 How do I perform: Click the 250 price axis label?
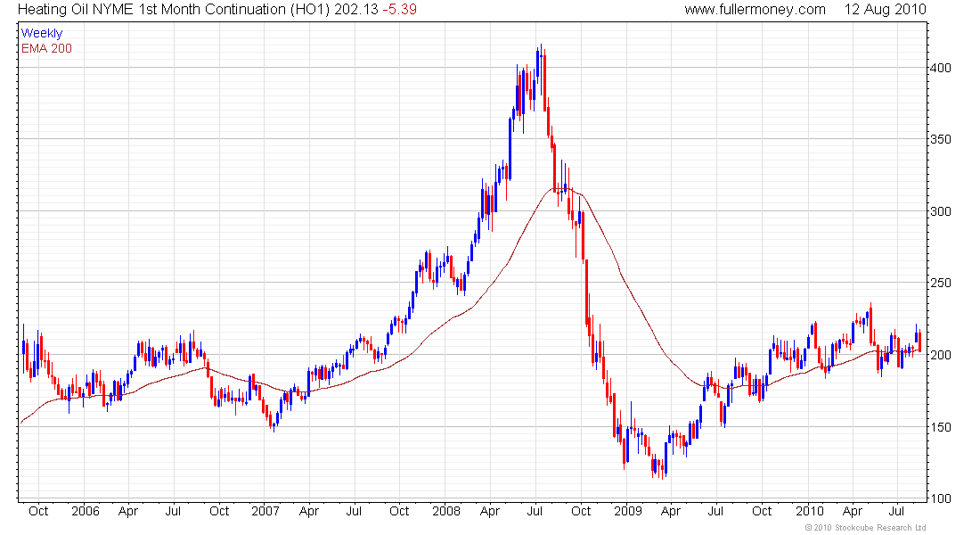(x=940, y=284)
